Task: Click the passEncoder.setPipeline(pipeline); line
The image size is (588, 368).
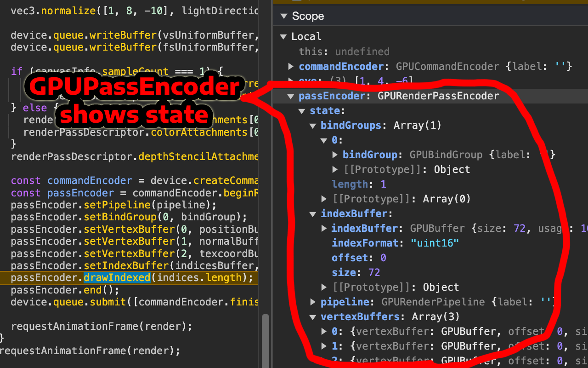Action: click(x=113, y=205)
